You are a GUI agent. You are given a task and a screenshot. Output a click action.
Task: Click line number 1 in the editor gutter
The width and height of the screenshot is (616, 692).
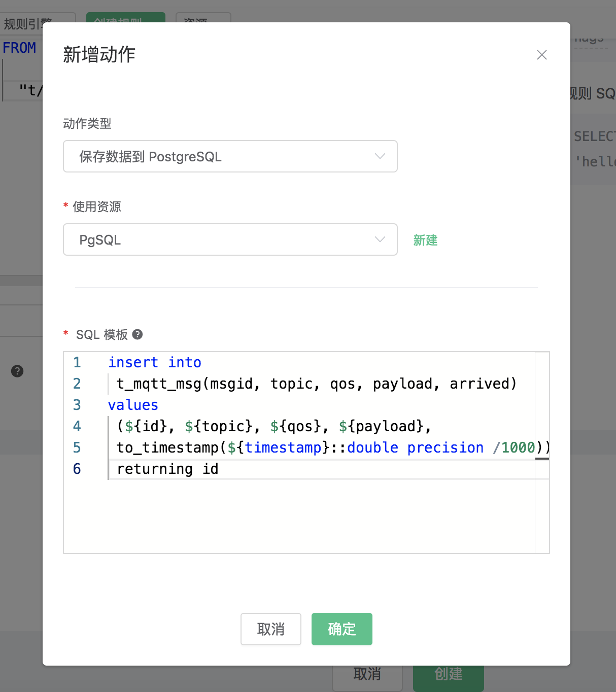click(x=77, y=362)
